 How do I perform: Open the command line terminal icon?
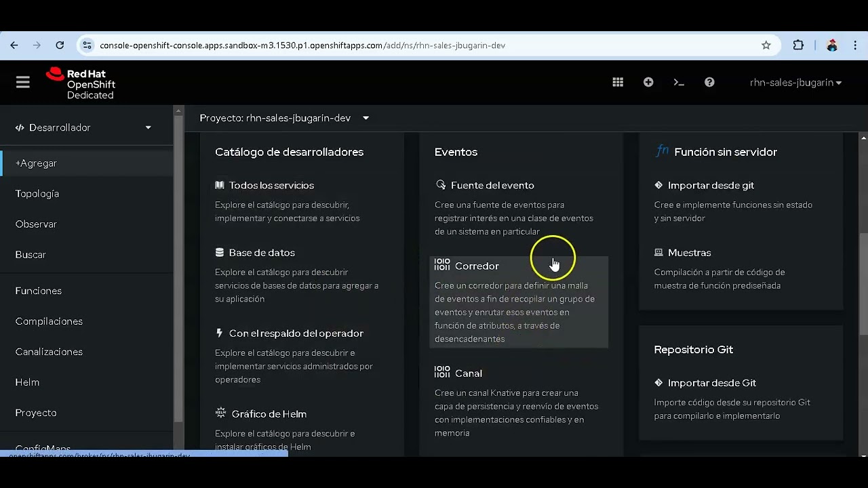tap(679, 82)
